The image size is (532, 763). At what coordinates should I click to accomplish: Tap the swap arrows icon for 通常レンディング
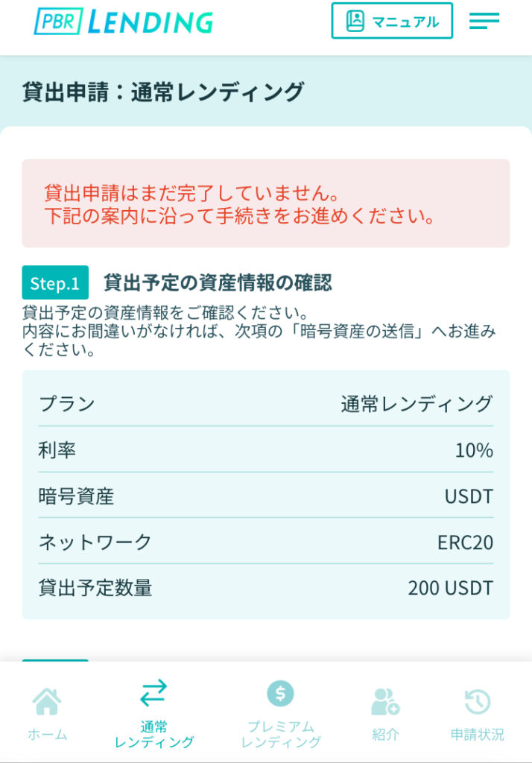point(153,694)
